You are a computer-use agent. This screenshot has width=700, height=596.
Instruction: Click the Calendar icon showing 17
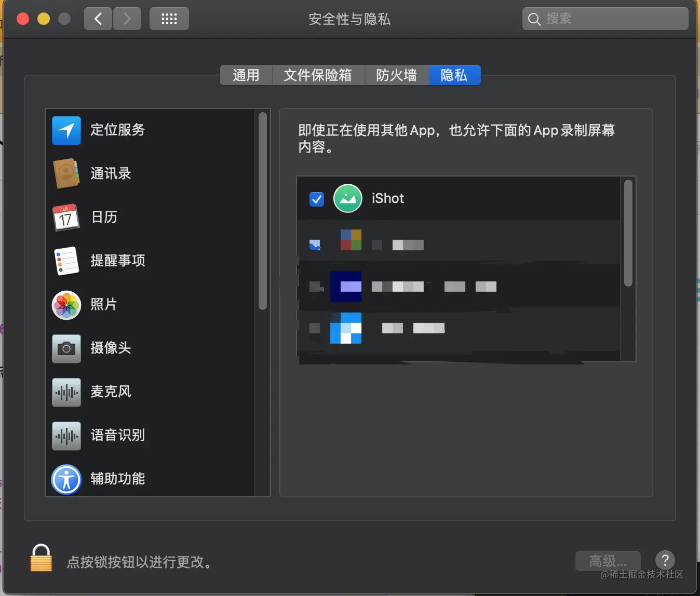click(66, 218)
